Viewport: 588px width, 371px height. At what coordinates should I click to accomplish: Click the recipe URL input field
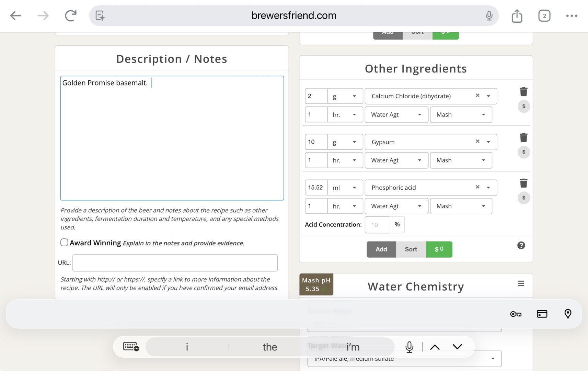click(x=175, y=263)
